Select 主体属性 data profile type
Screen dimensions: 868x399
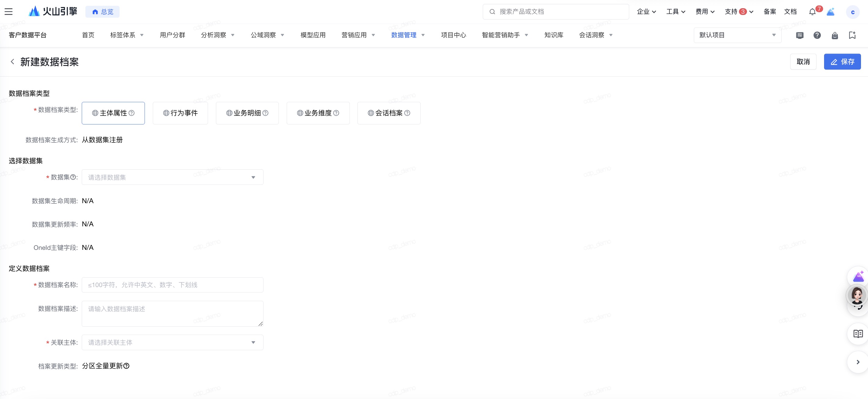point(113,113)
